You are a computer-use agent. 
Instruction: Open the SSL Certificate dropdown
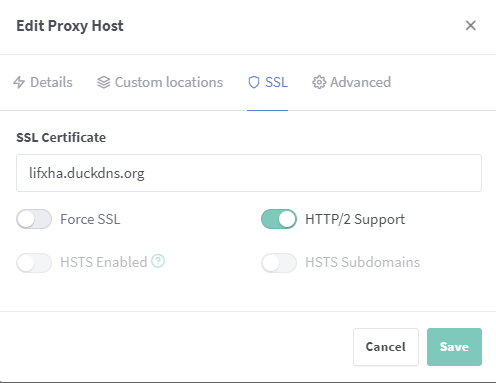[x=249, y=173]
